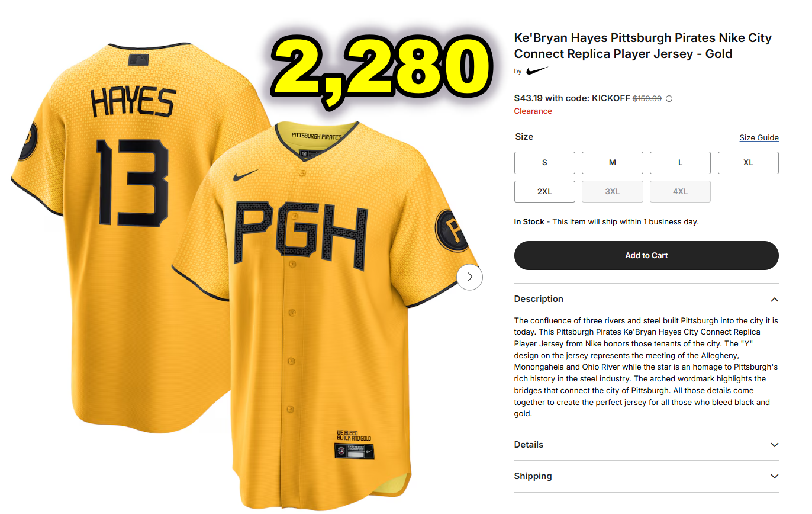Expand the Details section
This screenshot has height=514, width=812.
pyautogui.click(x=646, y=445)
